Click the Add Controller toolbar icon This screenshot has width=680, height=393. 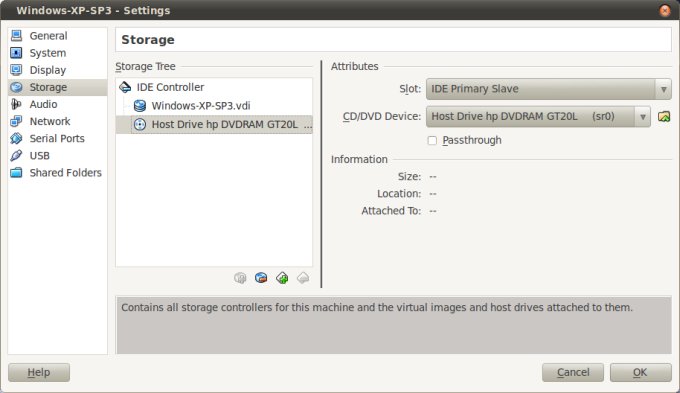click(x=240, y=278)
